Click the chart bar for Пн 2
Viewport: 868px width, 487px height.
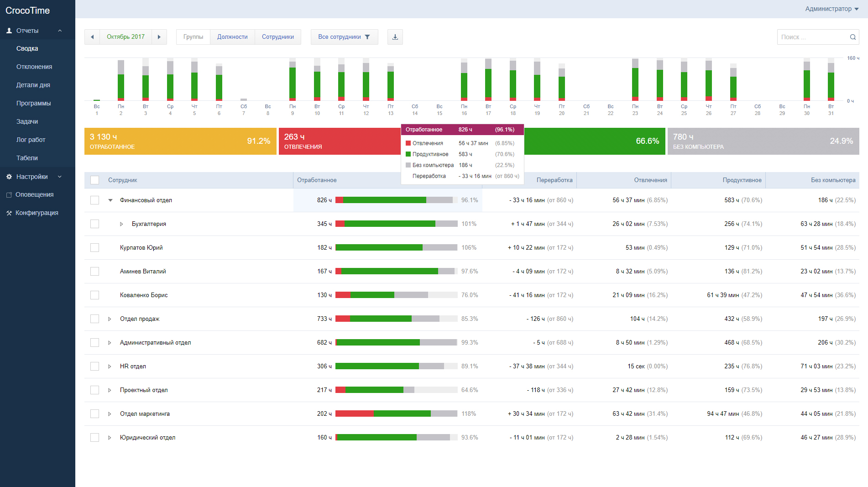tap(121, 80)
